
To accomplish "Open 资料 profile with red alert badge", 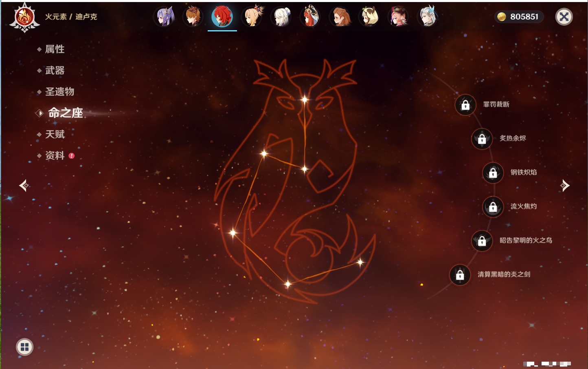I will click(x=55, y=155).
